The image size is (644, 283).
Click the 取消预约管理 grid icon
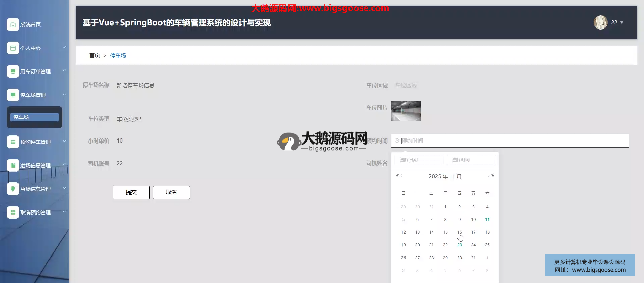(x=13, y=212)
